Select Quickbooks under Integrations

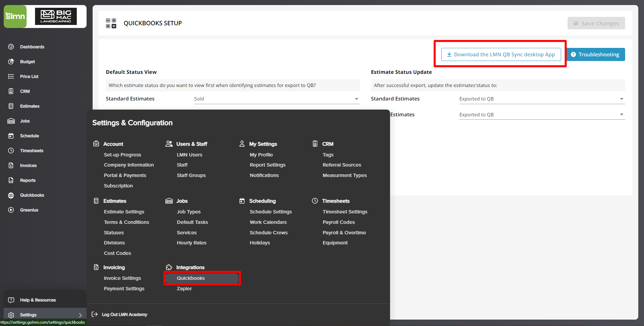pyautogui.click(x=191, y=278)
